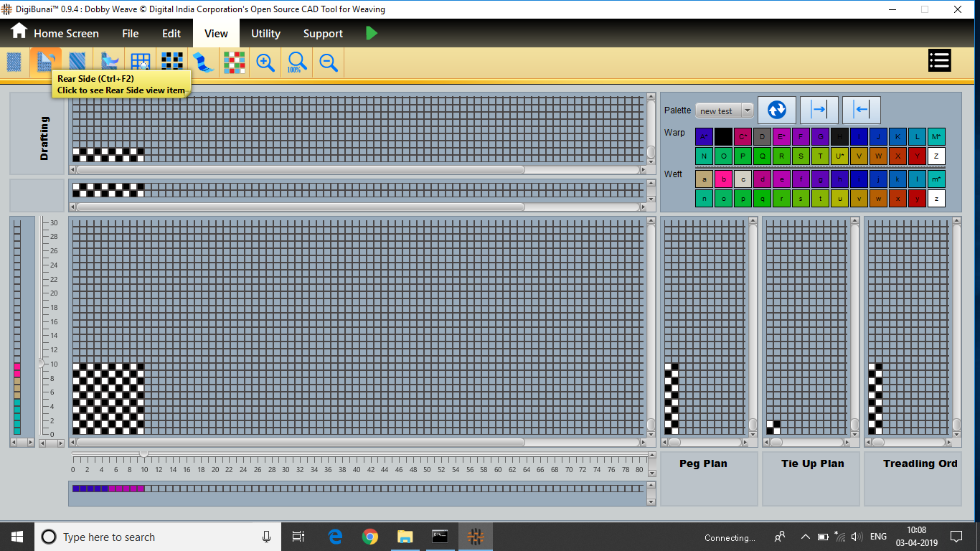Go to Home Screen
This screenshot has width=980, height=551.
(55, 34)
